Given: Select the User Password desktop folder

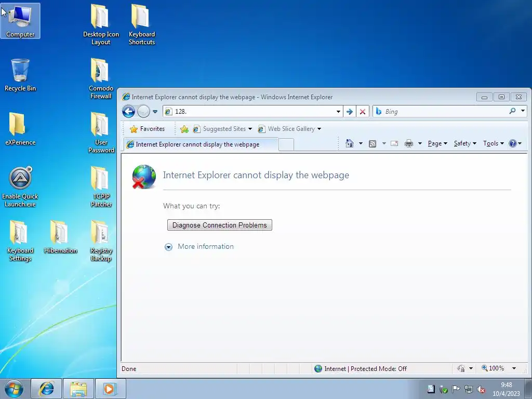Looking at the screenshot, I should [101, 132].
